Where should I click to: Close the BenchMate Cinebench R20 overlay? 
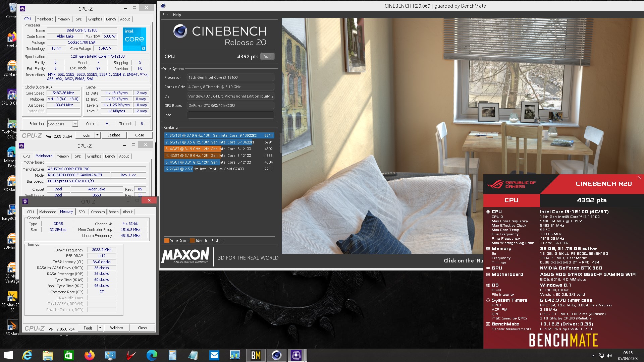tap(640, 178)
